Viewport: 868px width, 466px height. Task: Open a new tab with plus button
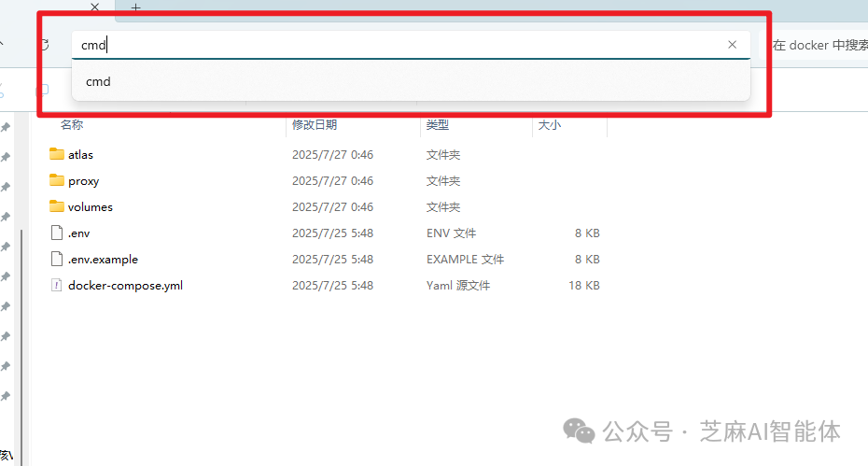click(x=135, y=7)
